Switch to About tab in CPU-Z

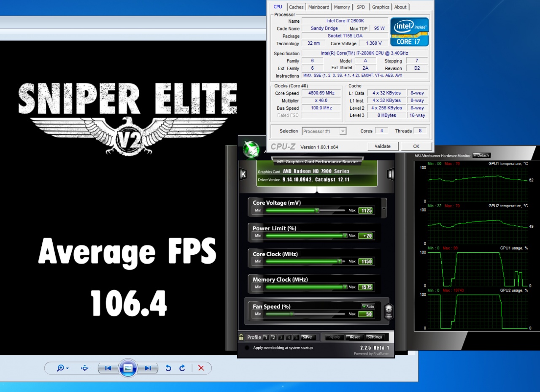pyautogui.click(x=400, y=7)
